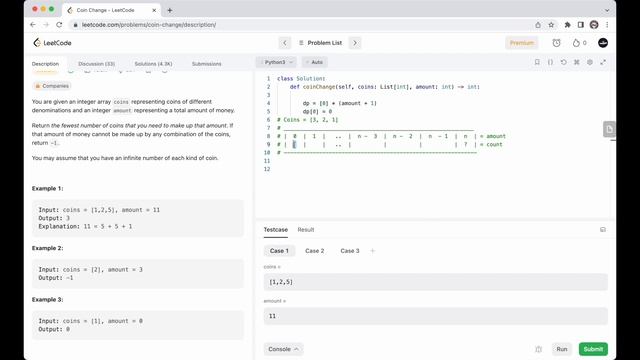Select test Case 1

pos(279,251)
